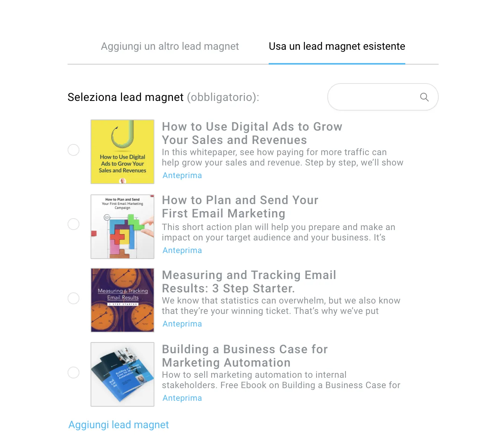504x446 pixels.
Task: Open the Usa un lead magnet esistente tab
Action: coord(337,46)
